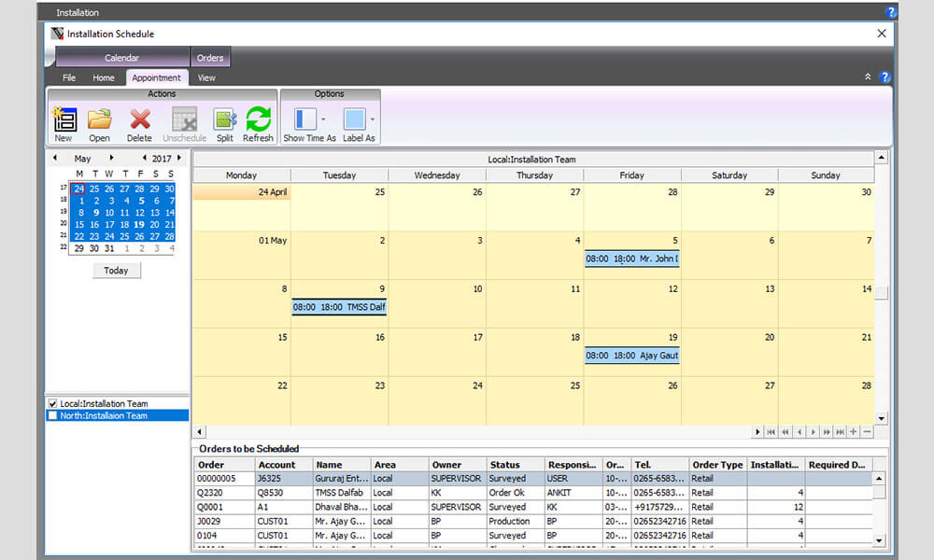Go to next month in mini calendar

112,159
